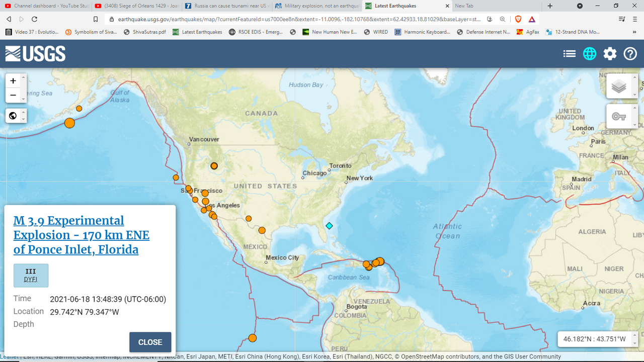The image size is (644, 362).
Task: Click the USGS logo in header
Action: pyautogui.click(x=35, y=54)
